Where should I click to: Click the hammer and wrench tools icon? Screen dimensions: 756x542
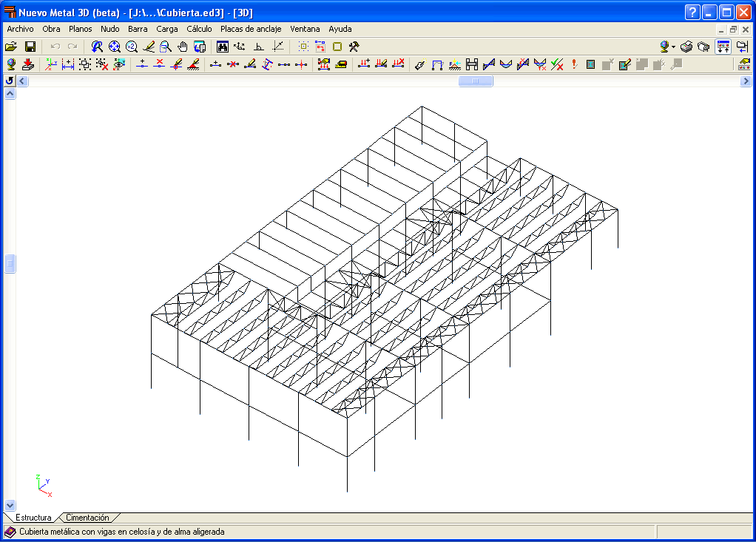click(354, 47)
